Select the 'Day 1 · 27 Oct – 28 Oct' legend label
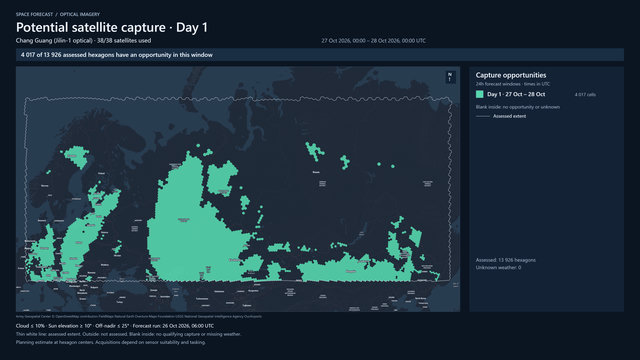Screen dimensions: 640x360 click(x=516, y=94)
